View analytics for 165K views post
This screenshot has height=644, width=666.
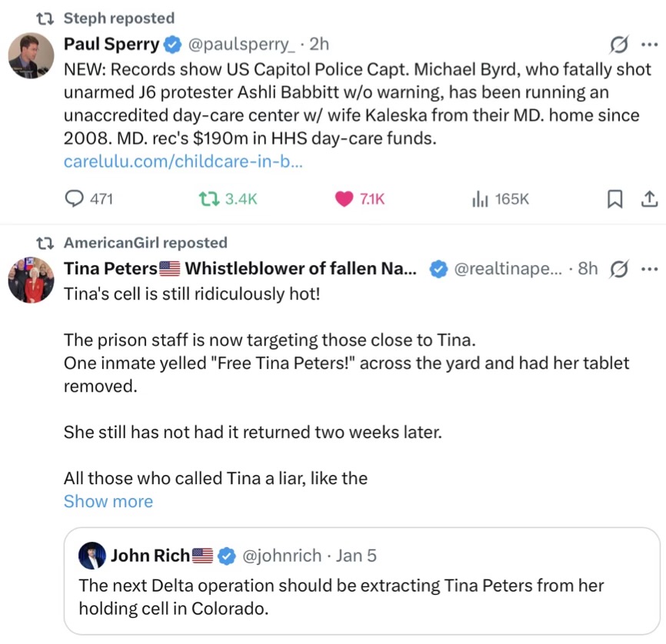click(x=480, y=199)
